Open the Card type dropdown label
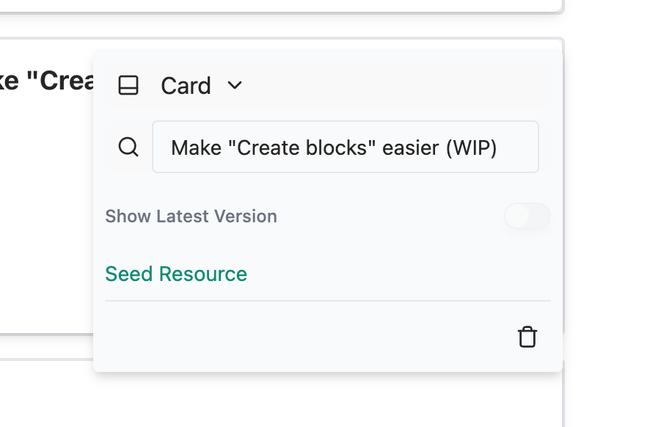The width and height of the screenshot is (650, 427). [186, 86]
